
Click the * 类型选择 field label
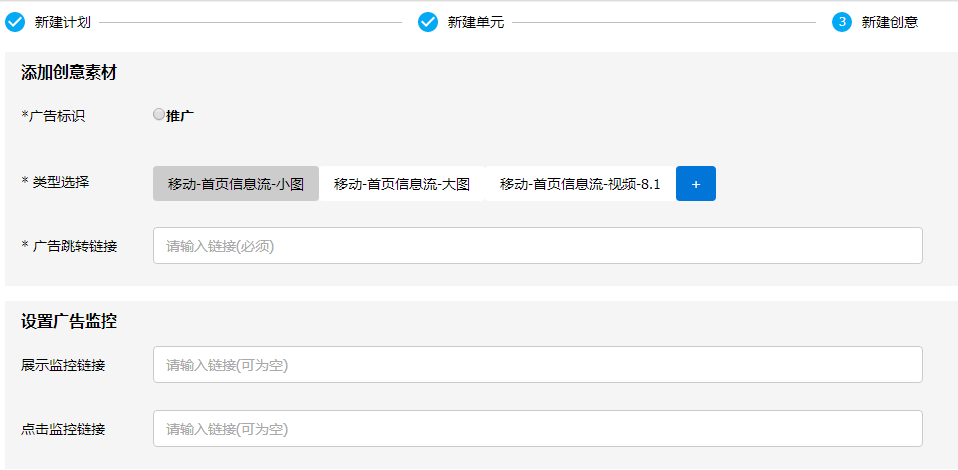[55, 182]
